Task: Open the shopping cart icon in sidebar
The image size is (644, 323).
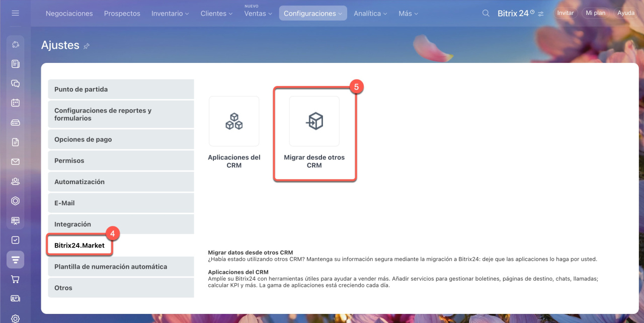Action: click(15, 279)
